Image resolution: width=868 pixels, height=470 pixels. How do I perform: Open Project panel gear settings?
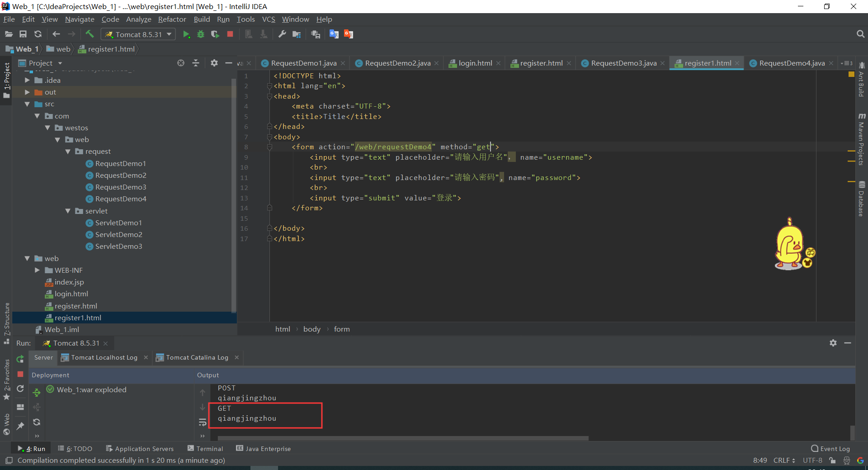click(x=214, y=63)
